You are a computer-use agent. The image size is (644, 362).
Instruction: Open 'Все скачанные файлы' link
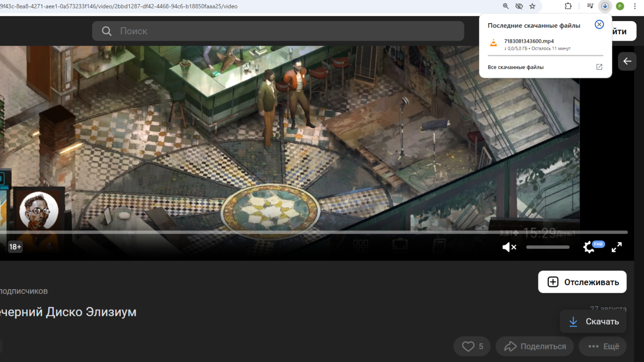click(516, 67)
